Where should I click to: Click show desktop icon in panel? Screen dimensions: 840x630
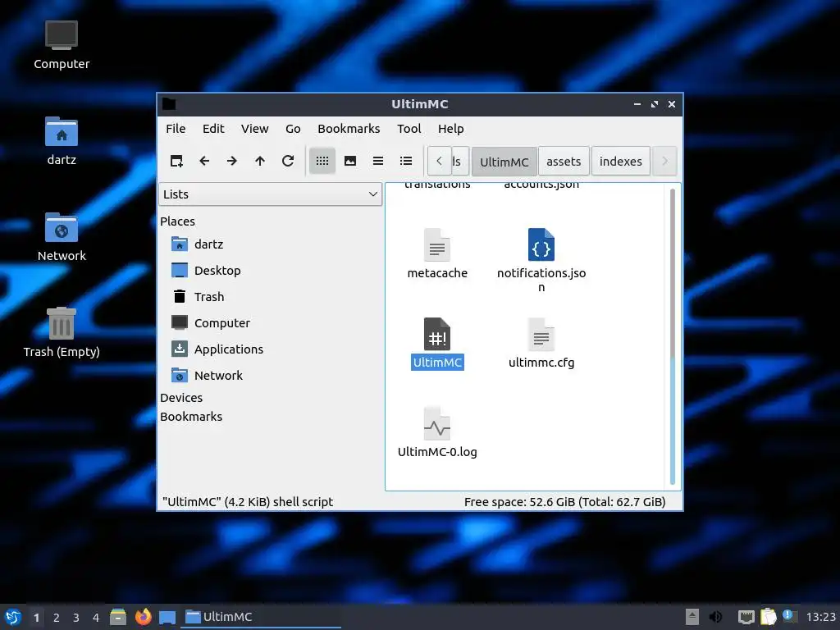[x=167, y=617]
